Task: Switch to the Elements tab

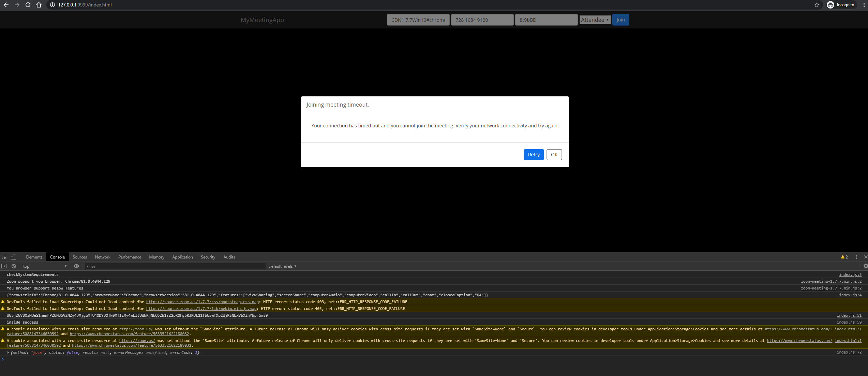Action: pyautogui.click(x=34, y=257)
